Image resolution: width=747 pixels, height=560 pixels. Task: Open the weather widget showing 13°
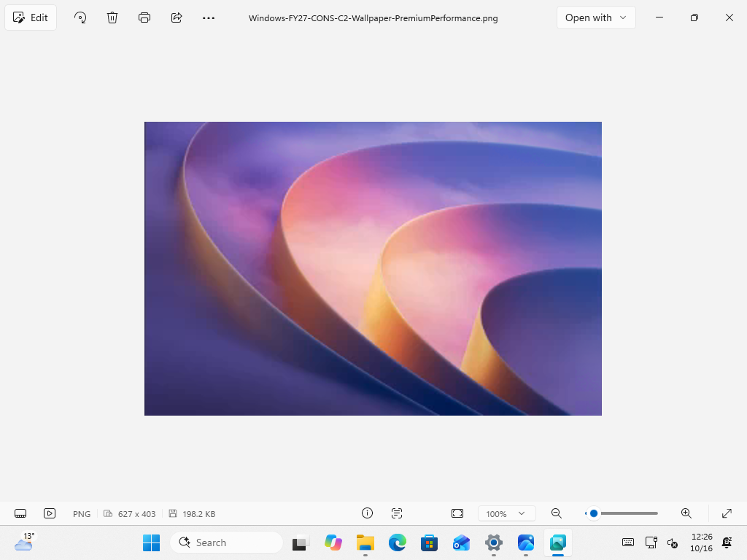coord(24,542)
